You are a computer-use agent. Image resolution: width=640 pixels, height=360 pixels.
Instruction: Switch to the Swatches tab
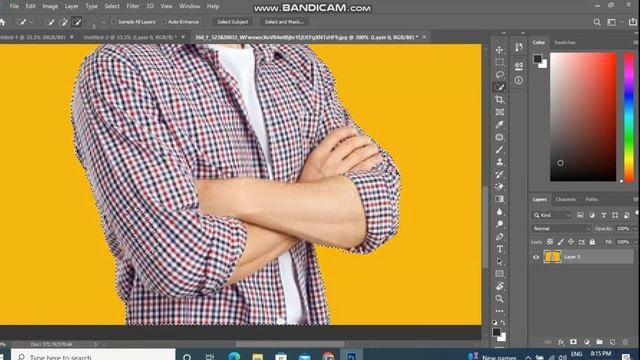point(565,42)
